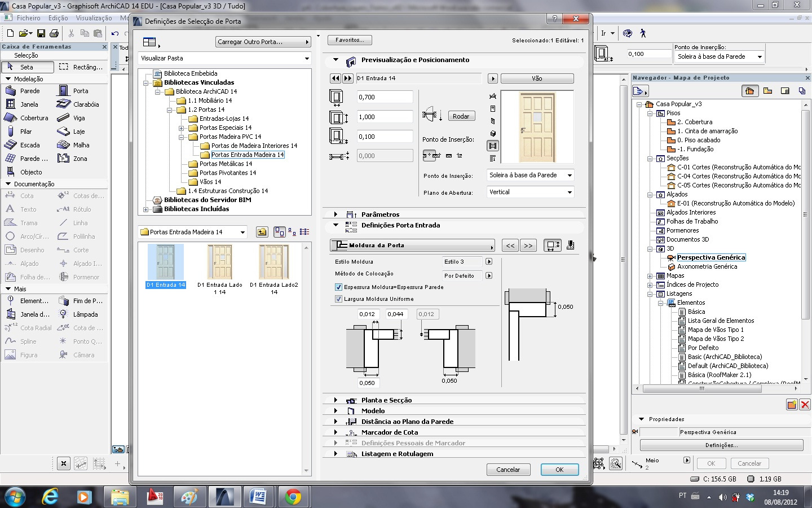Select the Seta arrow selection tool

click(28, 67)
